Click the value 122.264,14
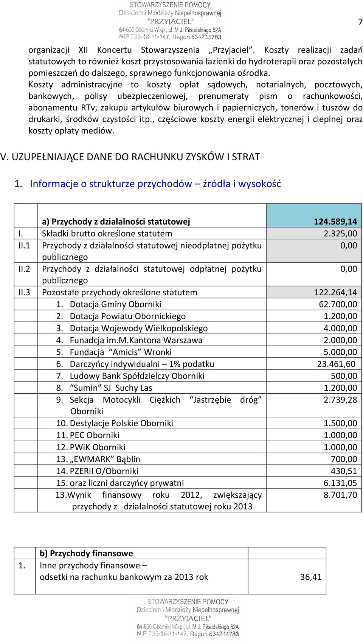 335,292
